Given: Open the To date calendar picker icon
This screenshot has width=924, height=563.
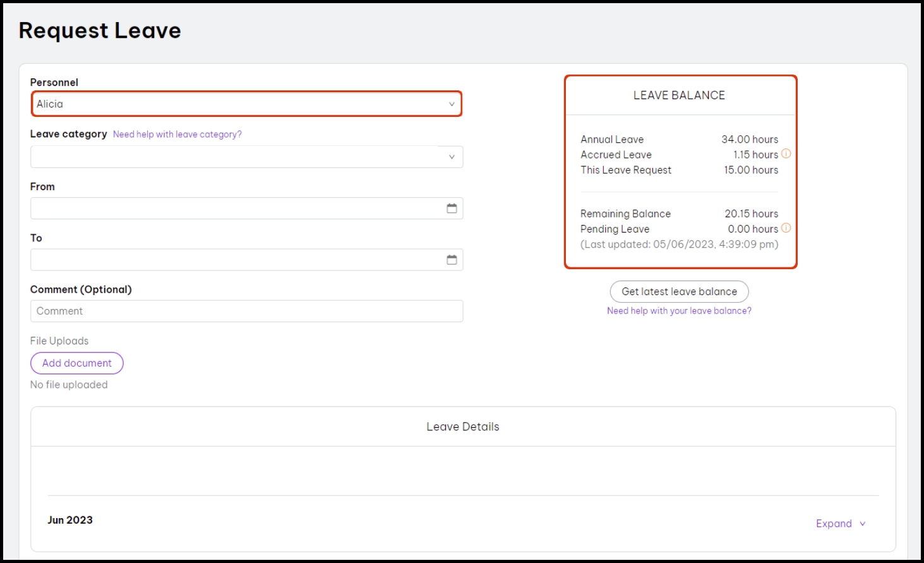Looking at the screenshot, I should pos(452,260).
